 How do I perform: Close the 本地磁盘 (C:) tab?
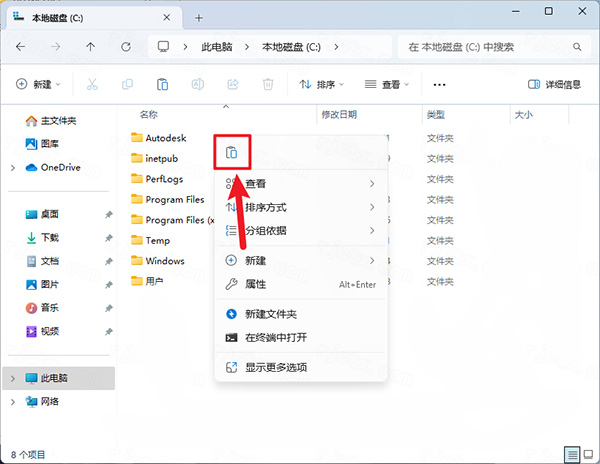(x=166, y=18)
